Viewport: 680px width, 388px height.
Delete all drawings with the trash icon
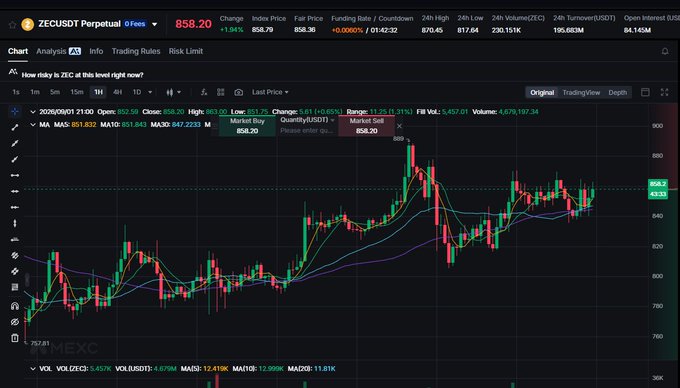tap(15, 338)
